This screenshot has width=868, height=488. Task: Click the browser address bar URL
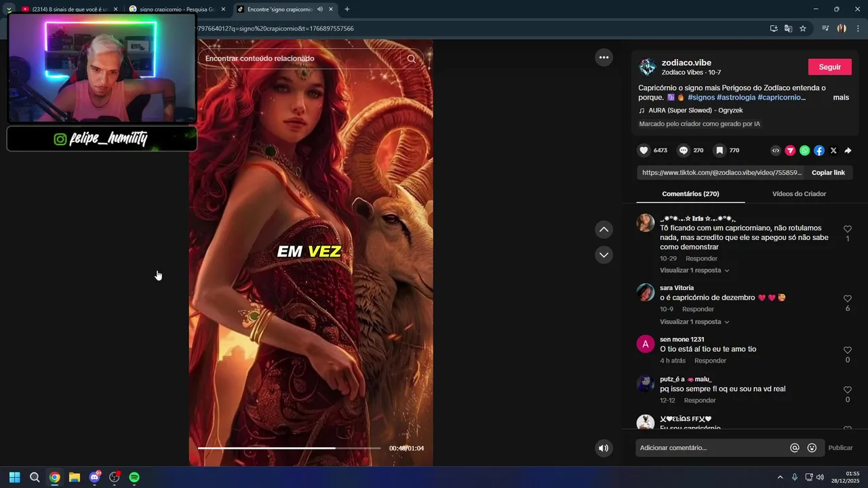point(275,28)
